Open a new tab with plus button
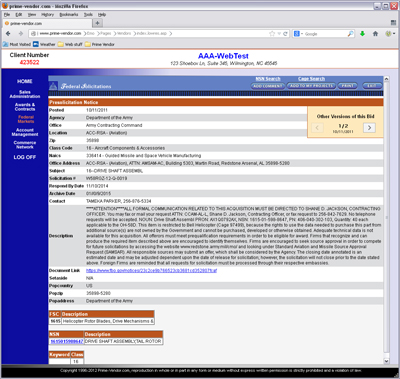This screenshot has width=400, height=379. pyautogui.click(x=97, y=23)
